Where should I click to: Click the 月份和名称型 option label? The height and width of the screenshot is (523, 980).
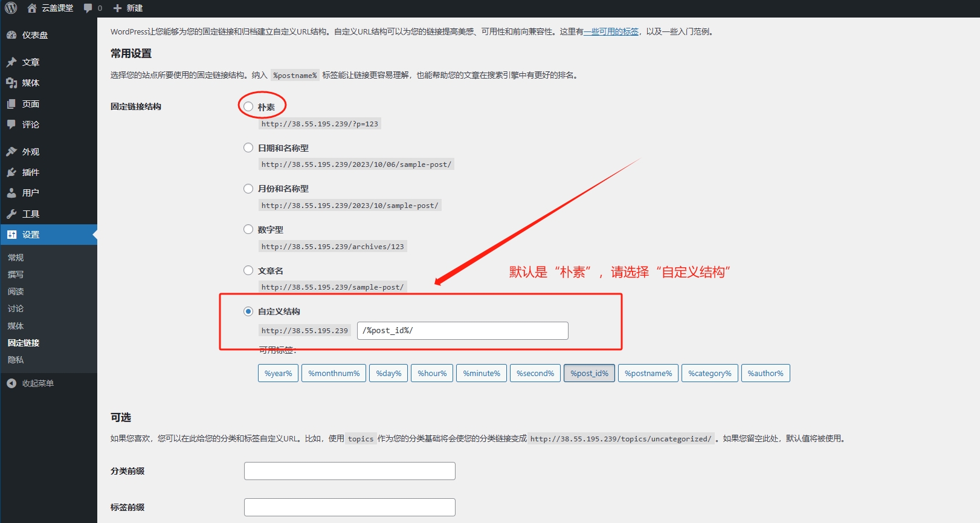click(283, 189)
